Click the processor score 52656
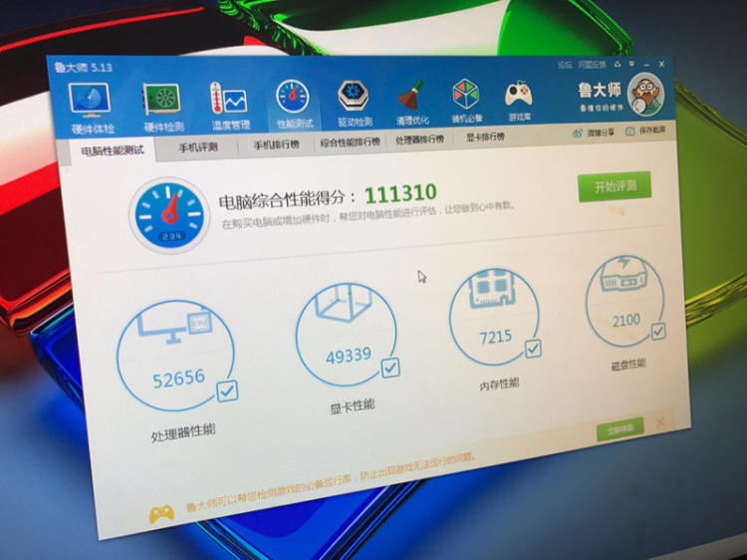 pos(178,378)
